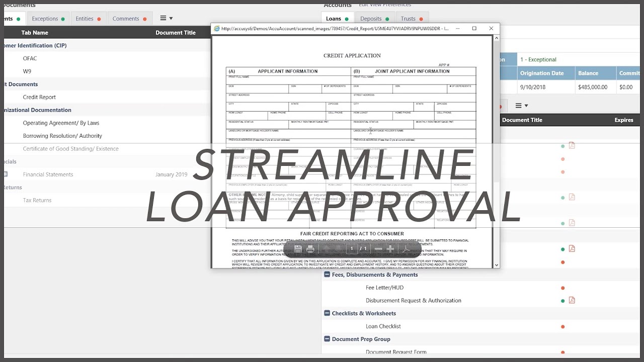The height and width of the screenshot is (362, 644).
Task: Minimize the credit report popup window
Action: point(457,29)
